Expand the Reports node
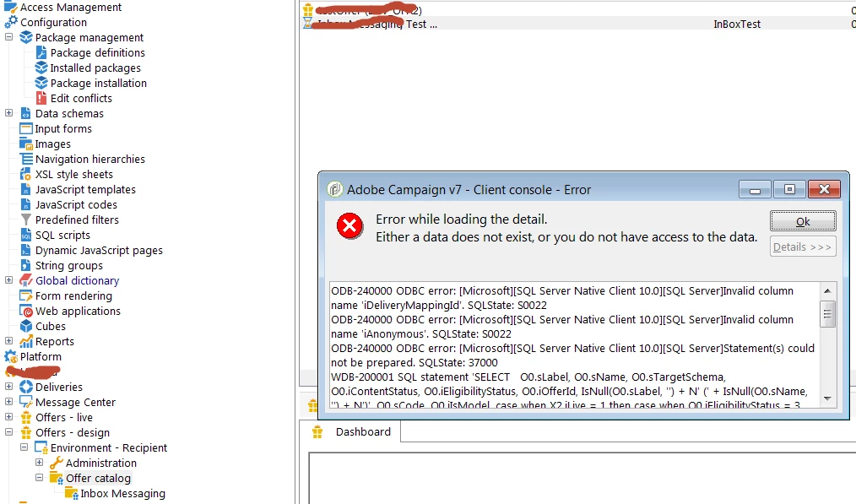The image size is (856, 504). pos(8,341)
